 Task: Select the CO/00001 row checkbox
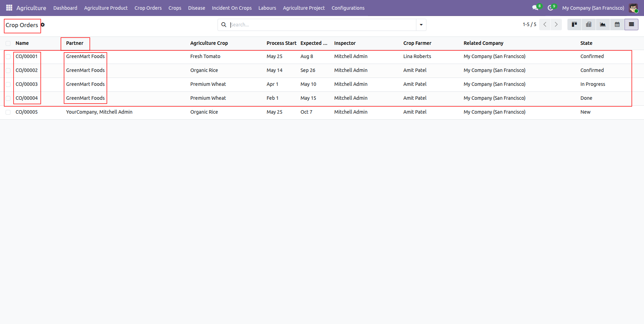pos(8,57)
